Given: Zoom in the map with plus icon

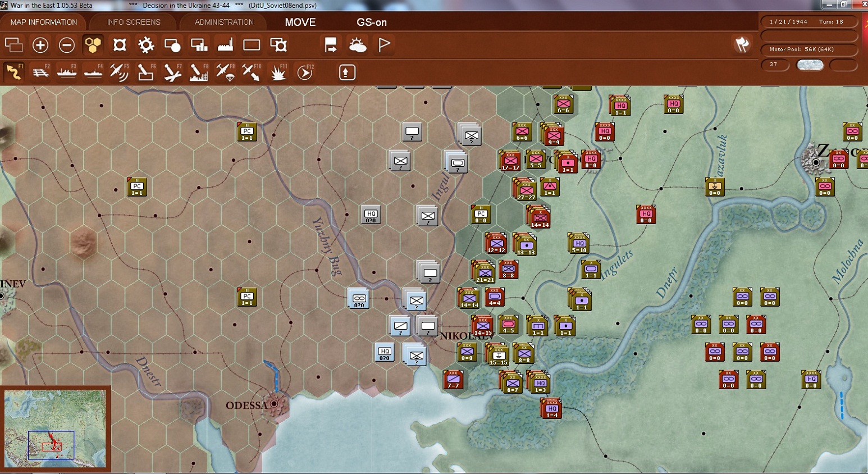Looking at the screenshot, I should [40, 45].
